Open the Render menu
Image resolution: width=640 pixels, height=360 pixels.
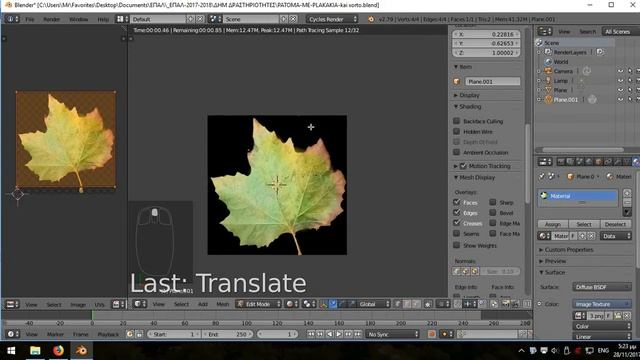[51, 19]
